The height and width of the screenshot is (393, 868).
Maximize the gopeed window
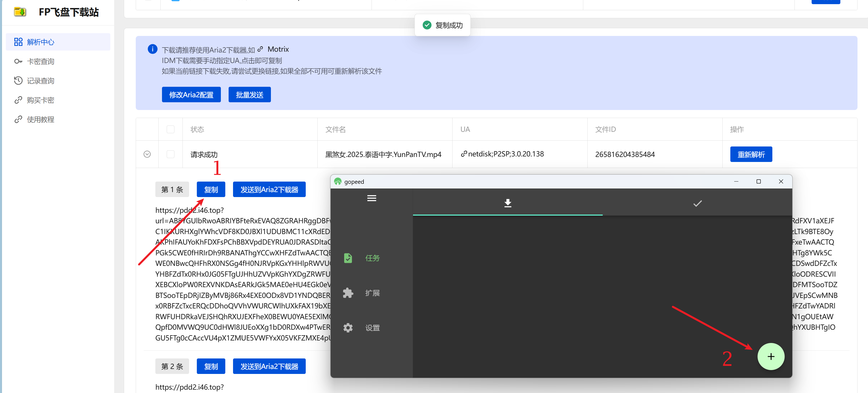[x=759, y=182]
